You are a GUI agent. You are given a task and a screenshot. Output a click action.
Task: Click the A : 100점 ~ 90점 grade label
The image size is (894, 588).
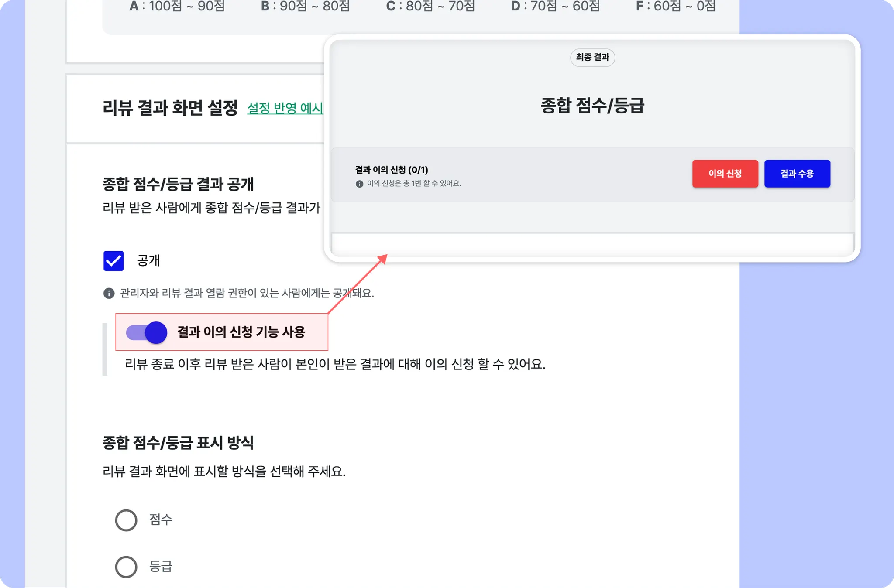177,6
